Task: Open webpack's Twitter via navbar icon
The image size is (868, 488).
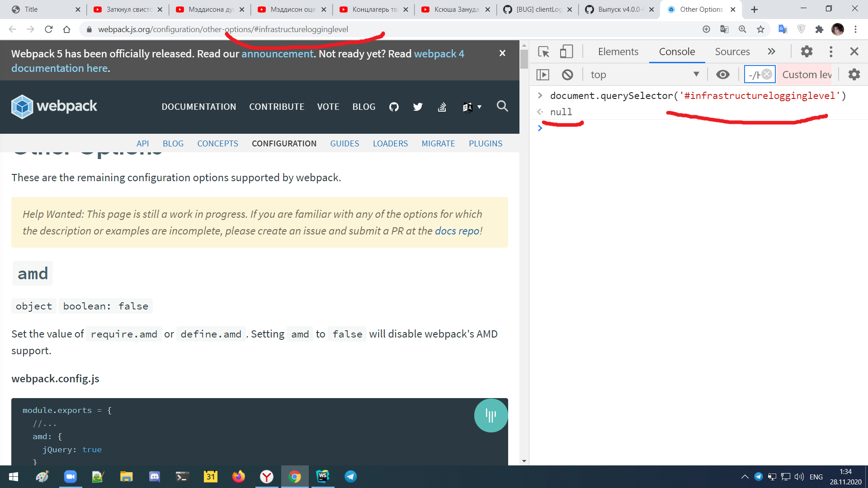Action: click(x=418, y=107)
